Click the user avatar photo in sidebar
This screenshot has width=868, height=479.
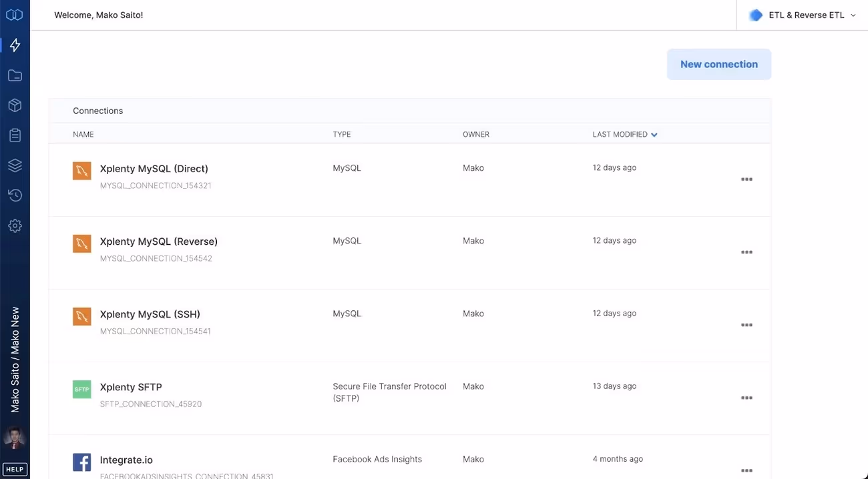coord(15,438)
